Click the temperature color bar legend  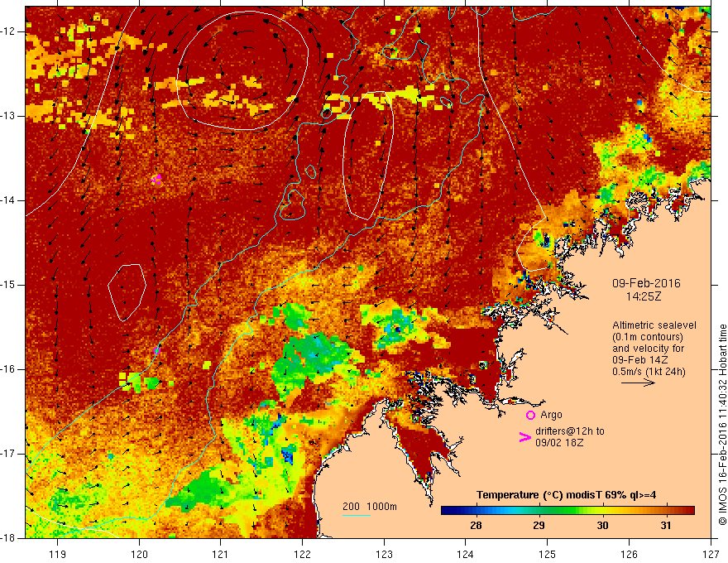tap(568, 511)
